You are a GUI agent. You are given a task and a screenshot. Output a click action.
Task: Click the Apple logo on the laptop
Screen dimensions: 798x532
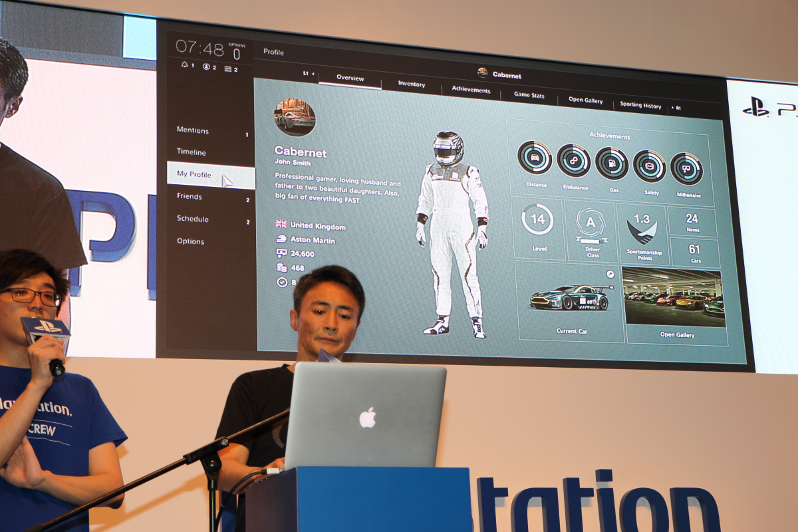click(367, 418)
